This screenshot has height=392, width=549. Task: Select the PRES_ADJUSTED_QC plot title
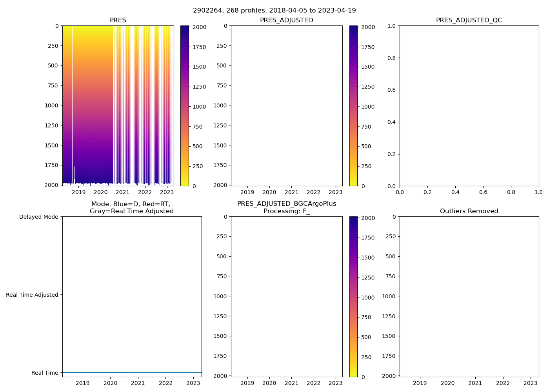coord(469,20)
